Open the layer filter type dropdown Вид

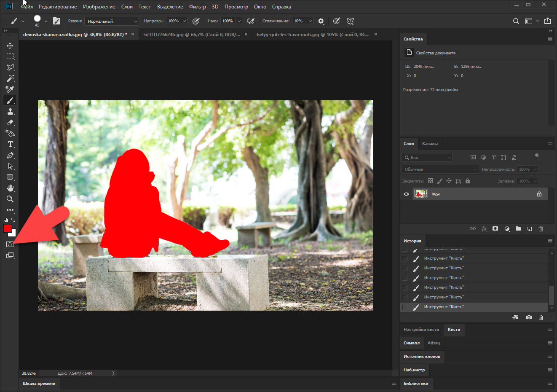[427, 157]
